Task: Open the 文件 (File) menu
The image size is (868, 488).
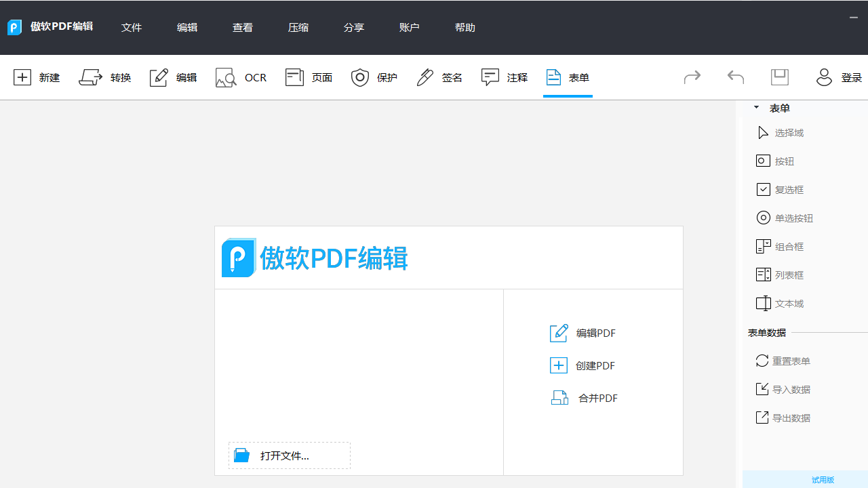Action: 132,27
